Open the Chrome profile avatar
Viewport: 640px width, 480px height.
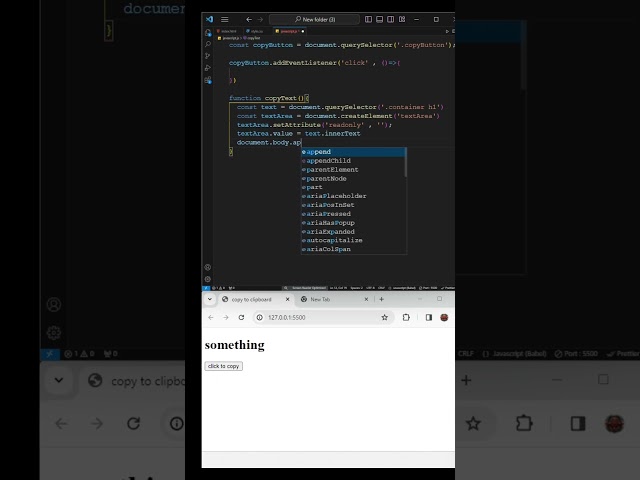pyautogui.click(x=444, y=318)
